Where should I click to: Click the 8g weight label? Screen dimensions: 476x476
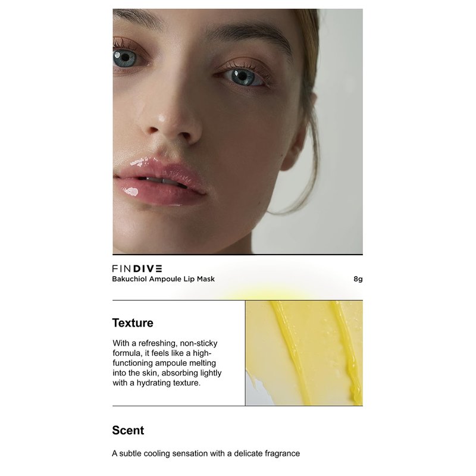[x=358, y=279]
